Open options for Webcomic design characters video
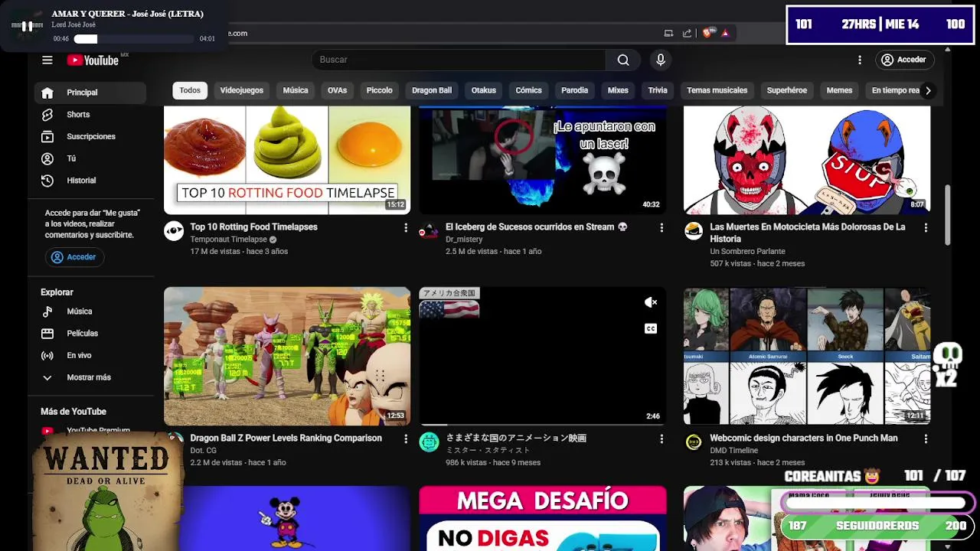980x551 pixels. click(926, 439)
